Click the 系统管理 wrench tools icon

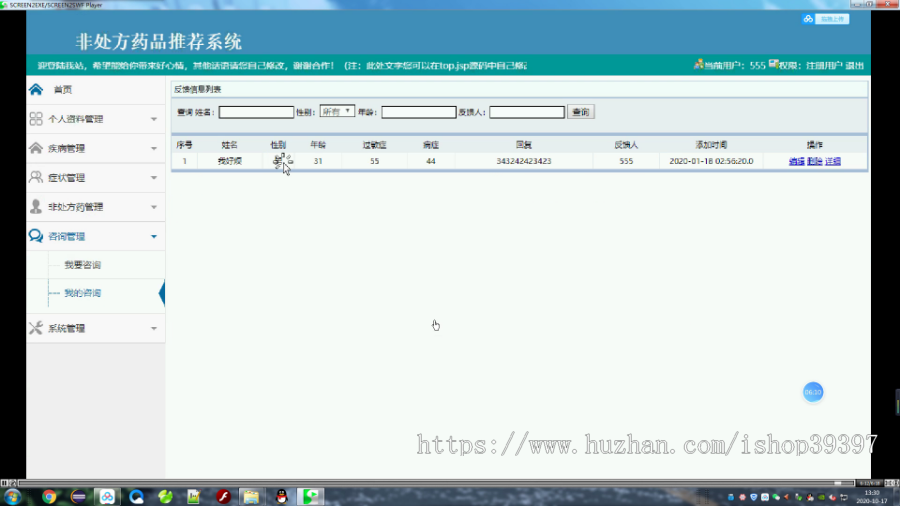pyautogui.click(x=36, y=328)
